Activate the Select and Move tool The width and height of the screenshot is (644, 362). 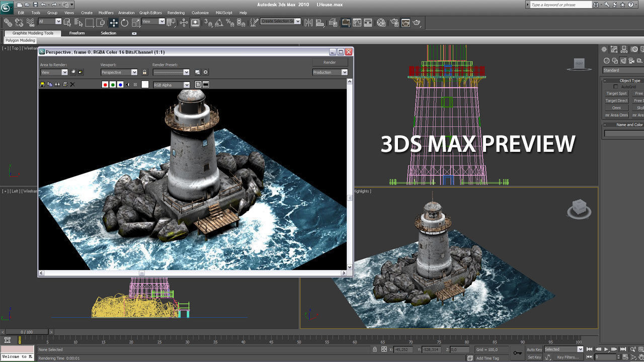point(114,22)
